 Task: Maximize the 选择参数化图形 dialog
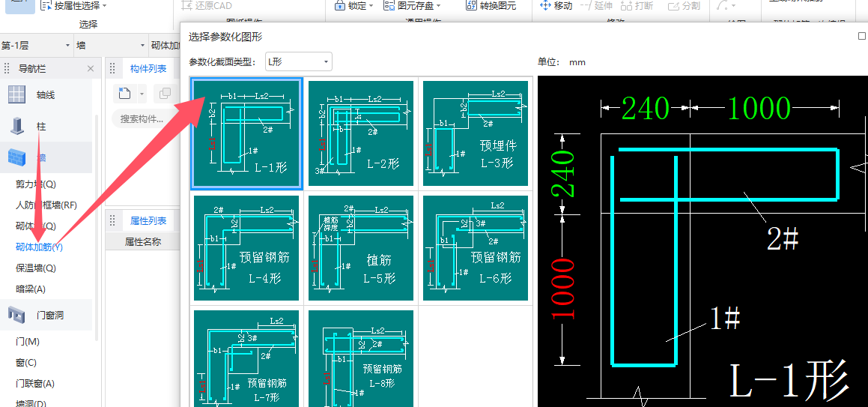(862, 36)
